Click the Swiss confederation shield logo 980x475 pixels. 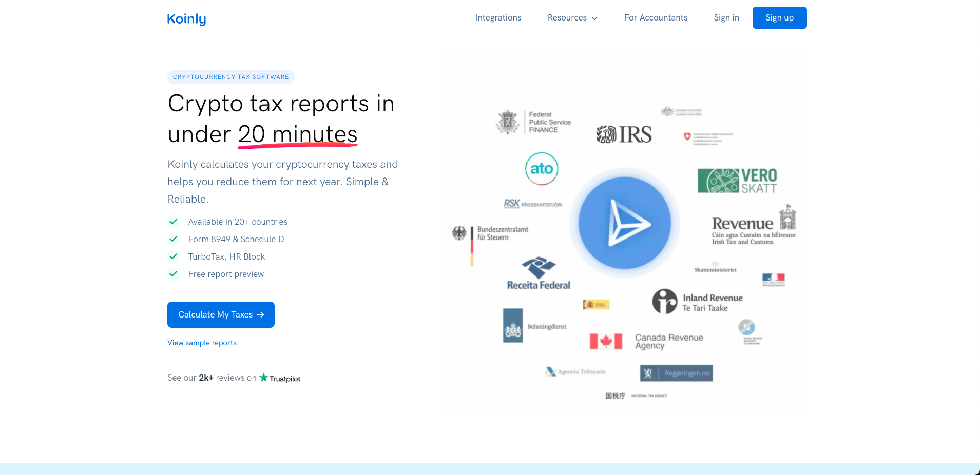[687, 136]
